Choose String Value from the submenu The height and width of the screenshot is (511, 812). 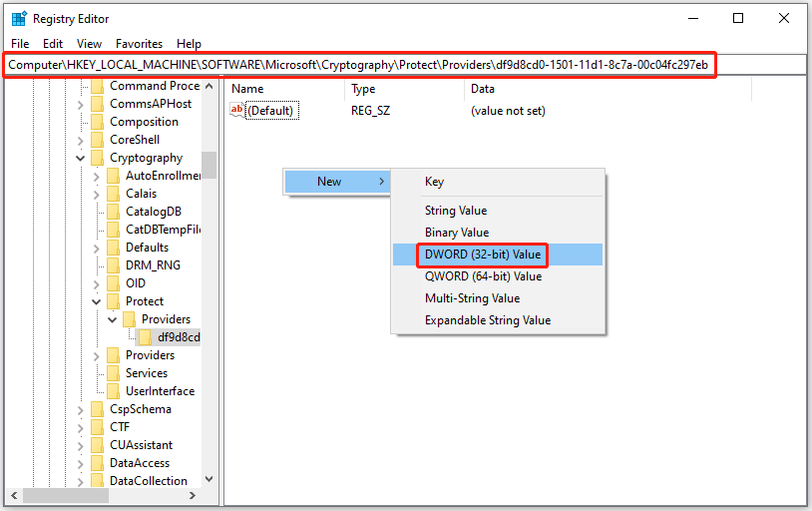pyautogui.click(x=498, y=211)
